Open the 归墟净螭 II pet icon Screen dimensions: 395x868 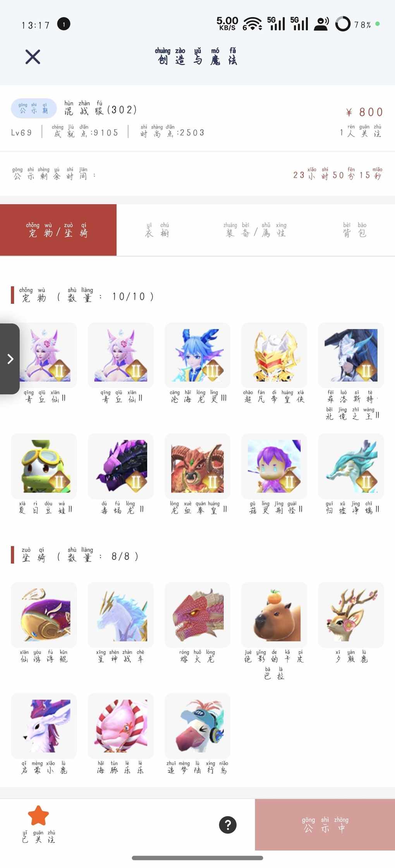click(351, 466)
